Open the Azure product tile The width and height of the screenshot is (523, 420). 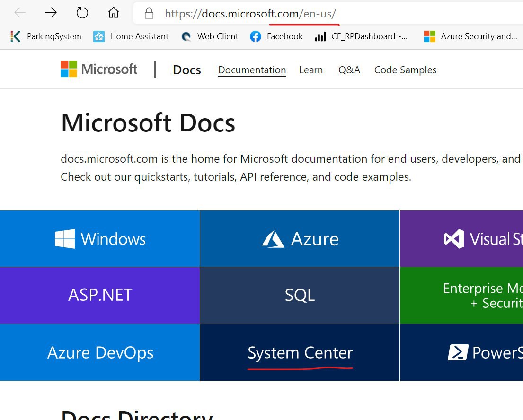click(x=300, y=239)
